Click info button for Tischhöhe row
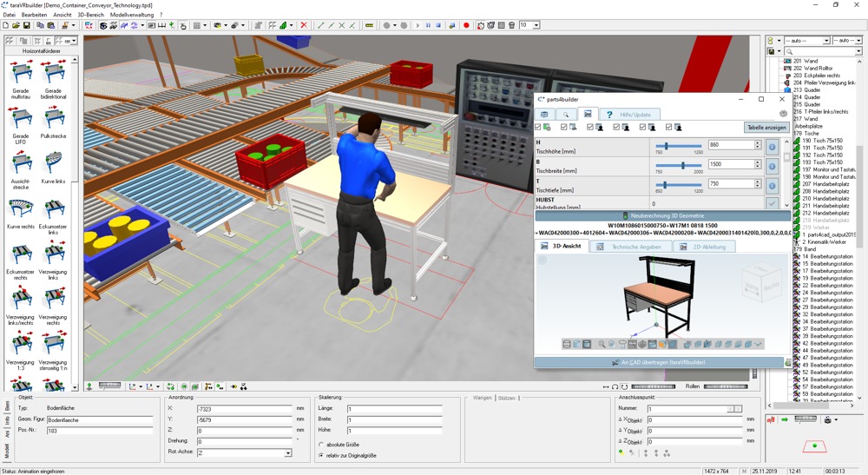868x475 pixels. [773, 147]
